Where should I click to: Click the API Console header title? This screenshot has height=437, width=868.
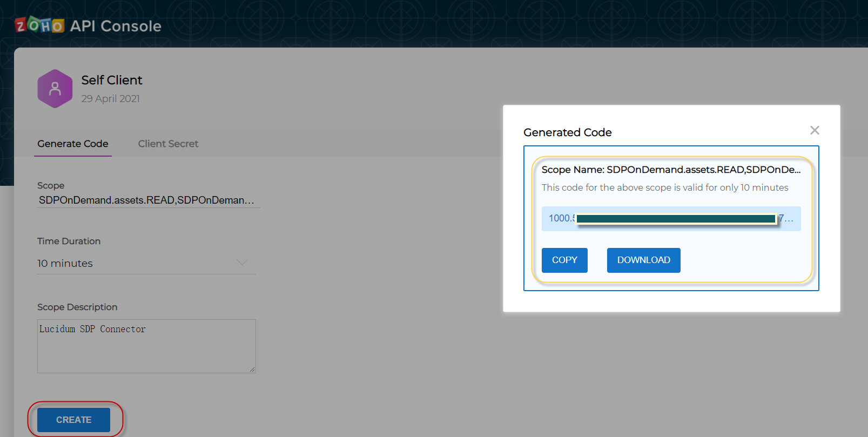point(116,26)
